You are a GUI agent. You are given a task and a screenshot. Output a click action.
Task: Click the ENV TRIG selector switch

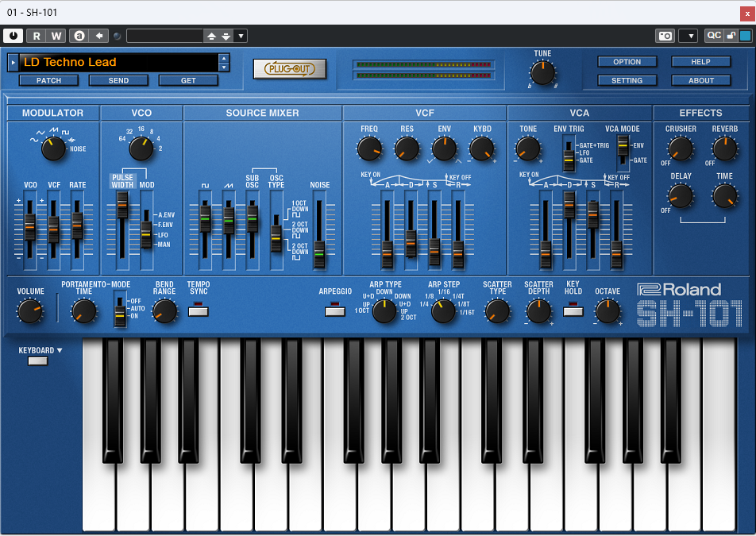click(x=569, y=152)
